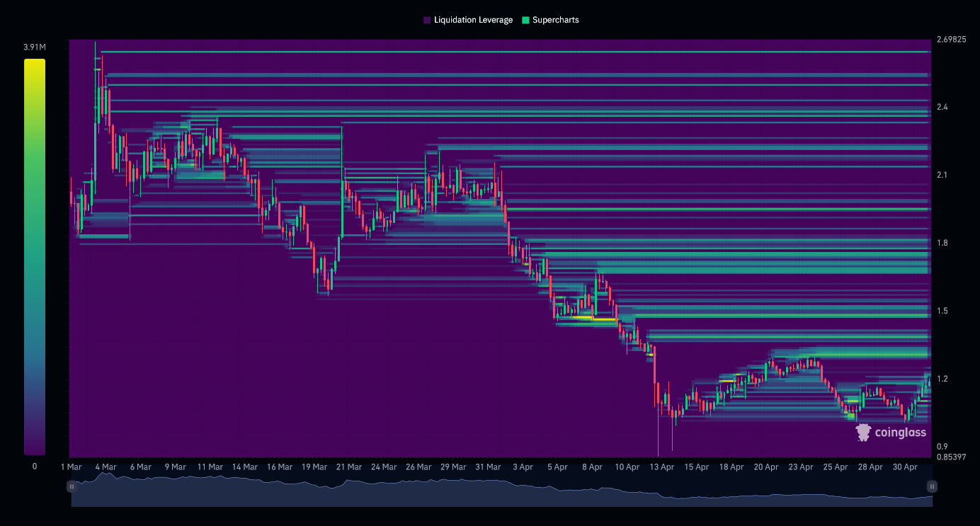Click the 31 Mar date label
Viewport: 980px width, 526px height.
(x=488, y=467)
